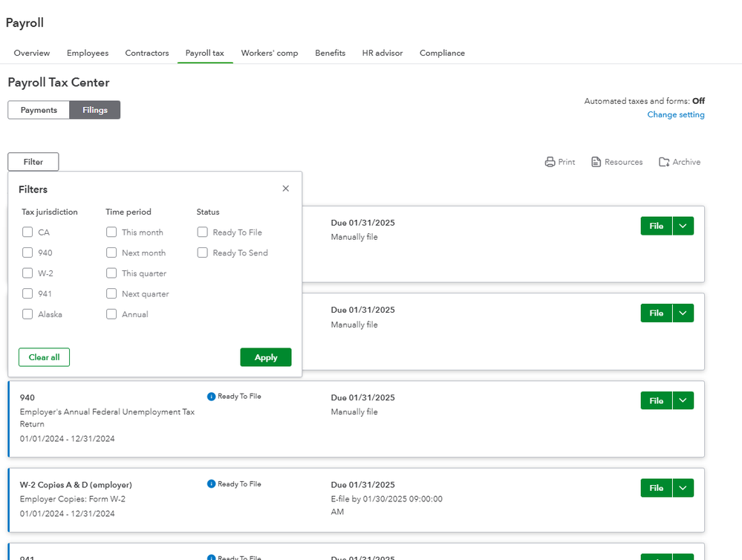Click the Print icon
The image size is (742, 560).
(x=550, y=162)
